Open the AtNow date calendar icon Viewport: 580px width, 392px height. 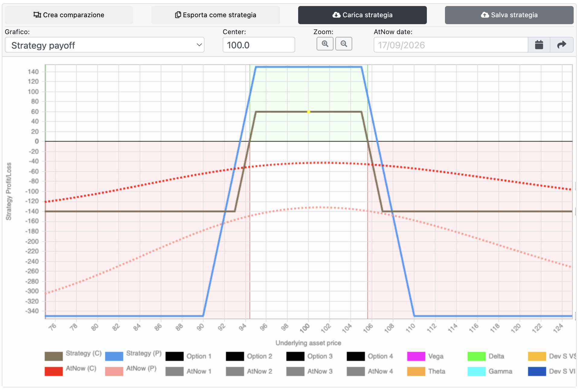coord(539,45)
